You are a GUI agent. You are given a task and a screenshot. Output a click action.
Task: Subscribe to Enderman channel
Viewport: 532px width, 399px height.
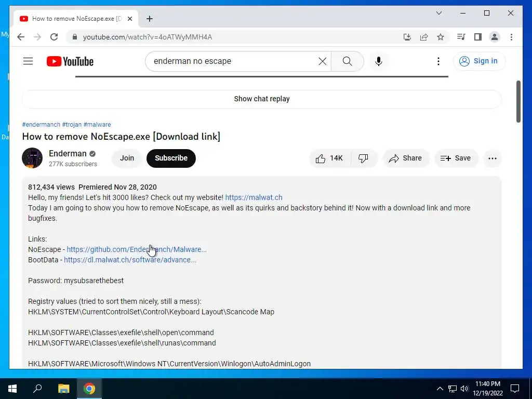pos(171,158)
